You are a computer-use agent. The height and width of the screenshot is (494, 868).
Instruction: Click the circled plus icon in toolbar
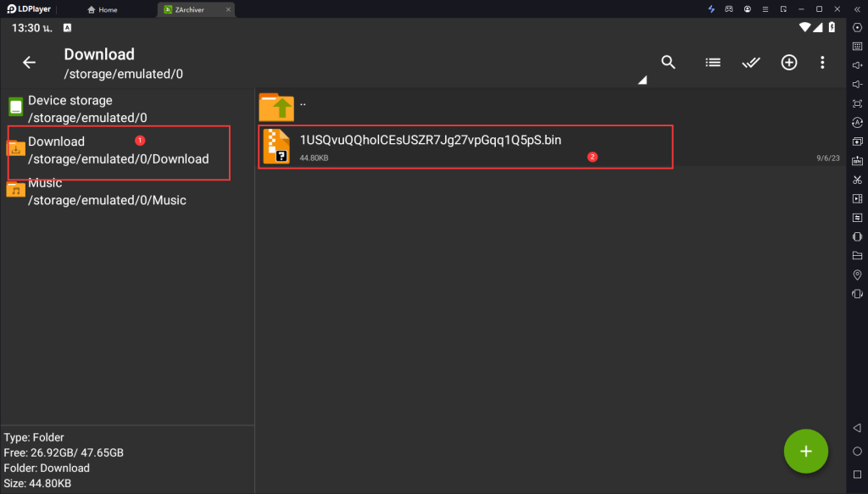[x=789, y=63]
